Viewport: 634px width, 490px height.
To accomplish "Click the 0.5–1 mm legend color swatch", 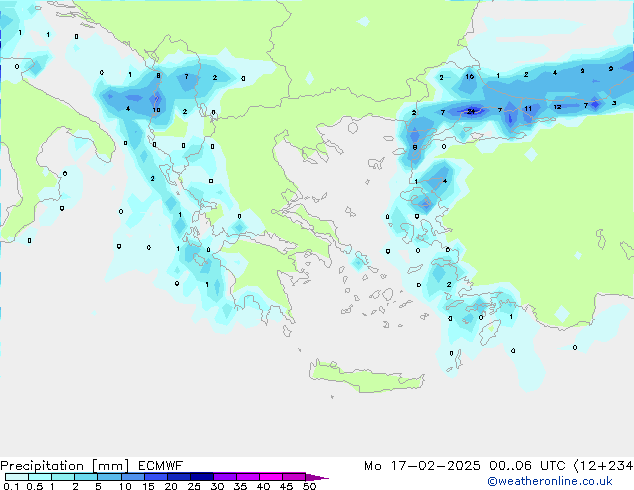I will point(40,477).
